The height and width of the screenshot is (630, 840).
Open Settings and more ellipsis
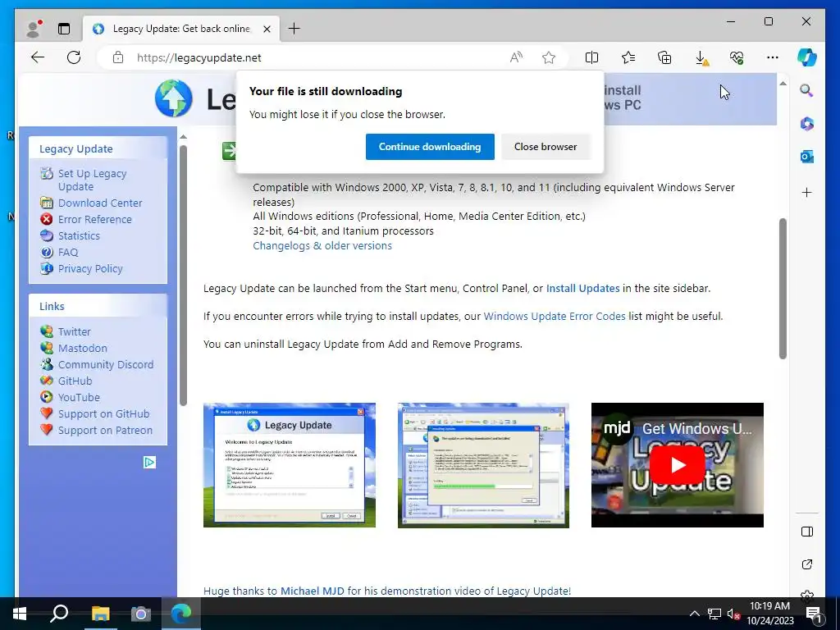coord(773,57)
